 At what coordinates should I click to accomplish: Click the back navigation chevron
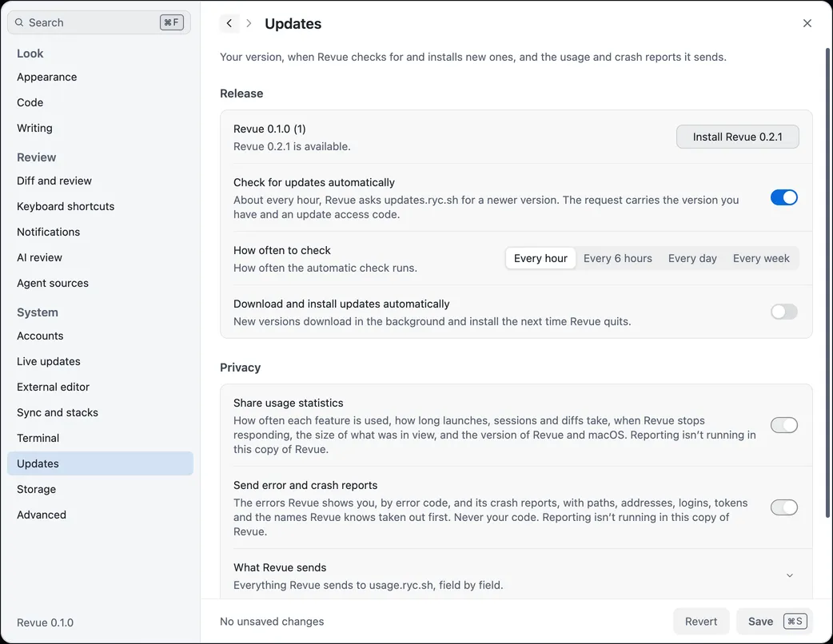229,23
